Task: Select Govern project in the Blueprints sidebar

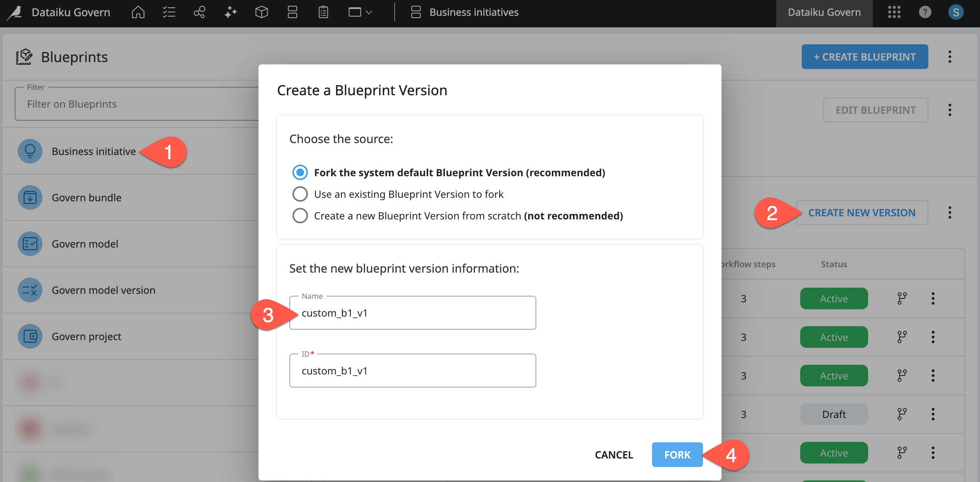Action: (x=86, y=336)
